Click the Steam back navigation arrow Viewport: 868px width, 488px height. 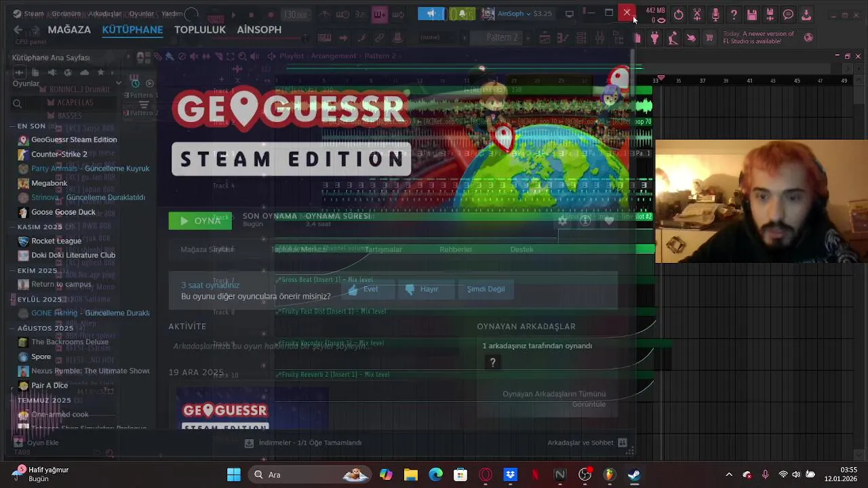[18, 30]
